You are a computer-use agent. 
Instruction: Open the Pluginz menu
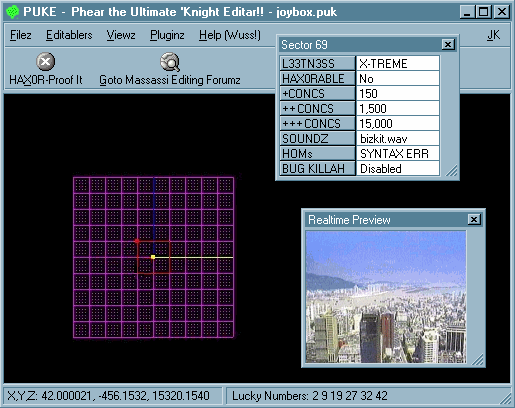[167, 35]
